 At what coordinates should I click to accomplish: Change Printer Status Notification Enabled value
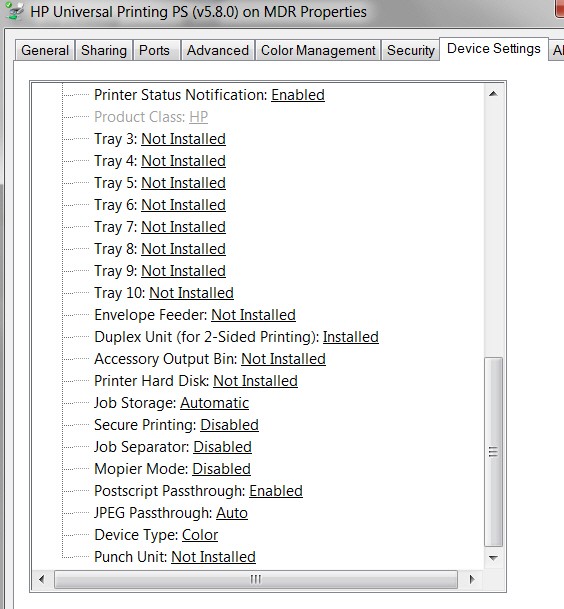pos(298,95)
